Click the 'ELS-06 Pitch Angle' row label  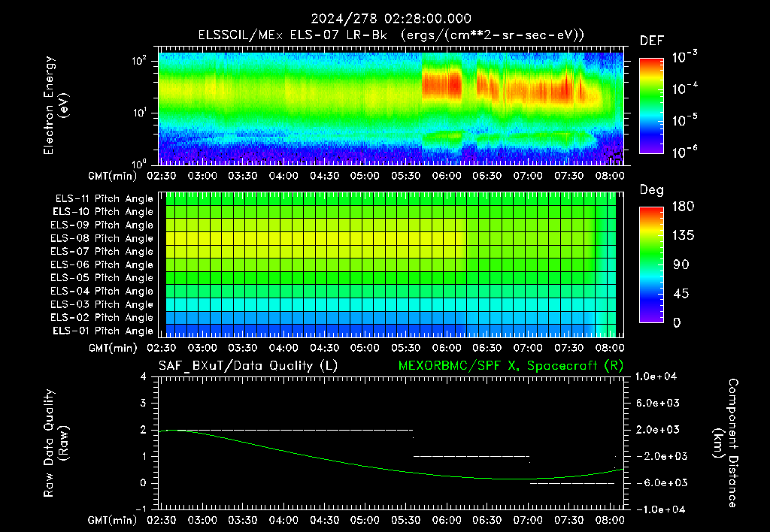click(102, 264)
